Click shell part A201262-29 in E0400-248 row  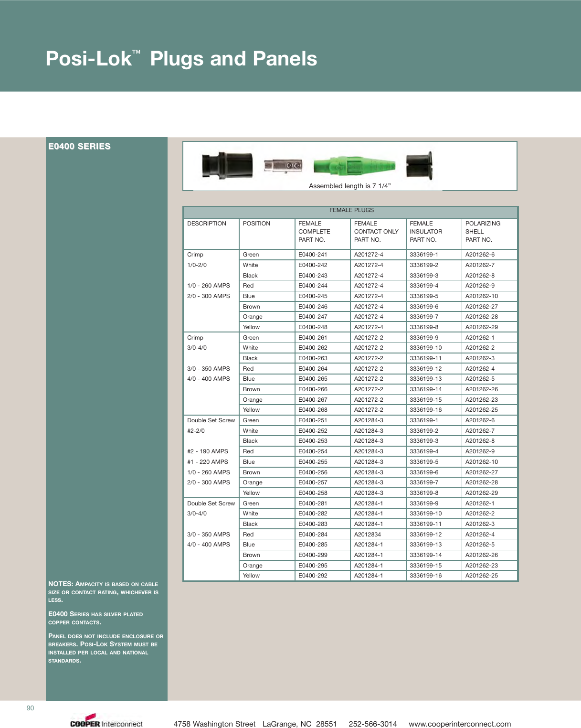[482, 327]
